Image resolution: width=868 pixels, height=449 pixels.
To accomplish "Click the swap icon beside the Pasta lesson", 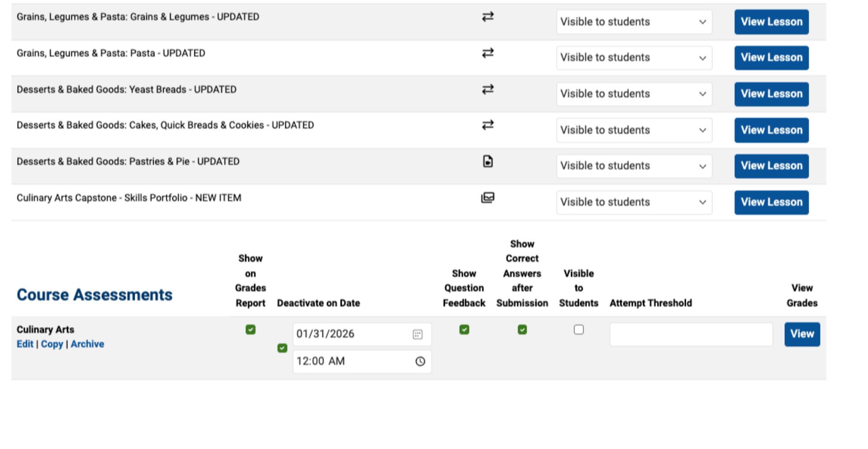I will 488,53.
